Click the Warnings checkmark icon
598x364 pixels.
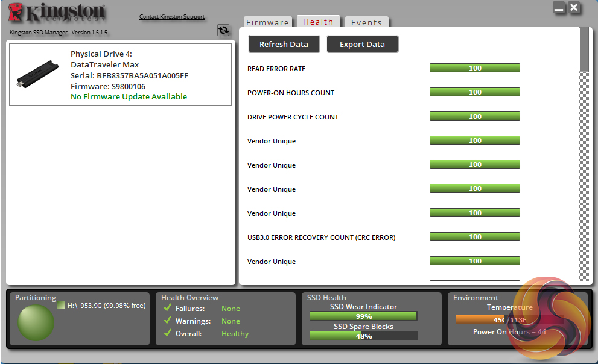pyautogui.click(x=167, y=320)
